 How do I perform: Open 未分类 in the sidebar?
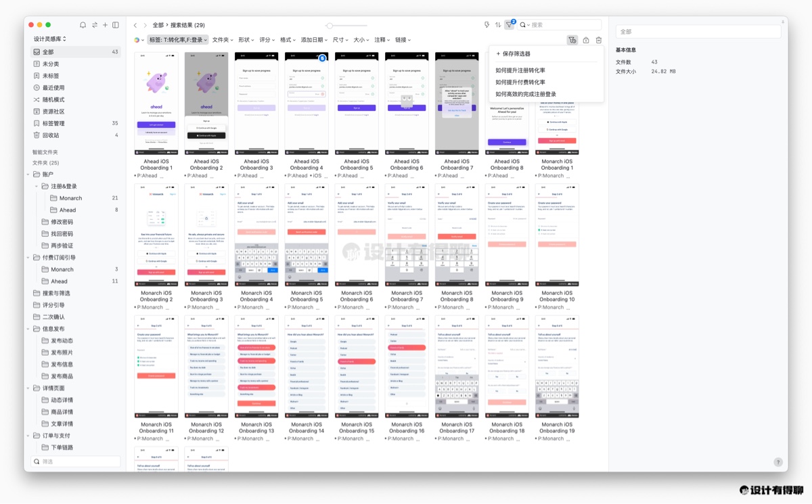coord(76,64)
